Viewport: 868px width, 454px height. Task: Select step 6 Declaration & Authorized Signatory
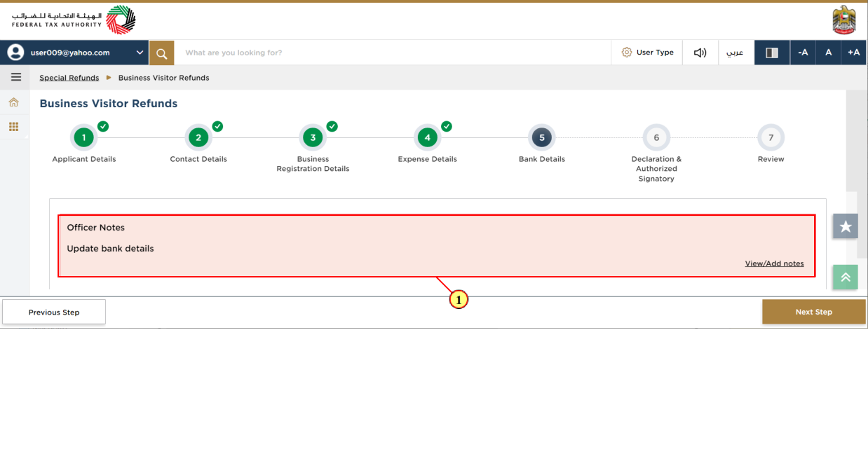656,138
